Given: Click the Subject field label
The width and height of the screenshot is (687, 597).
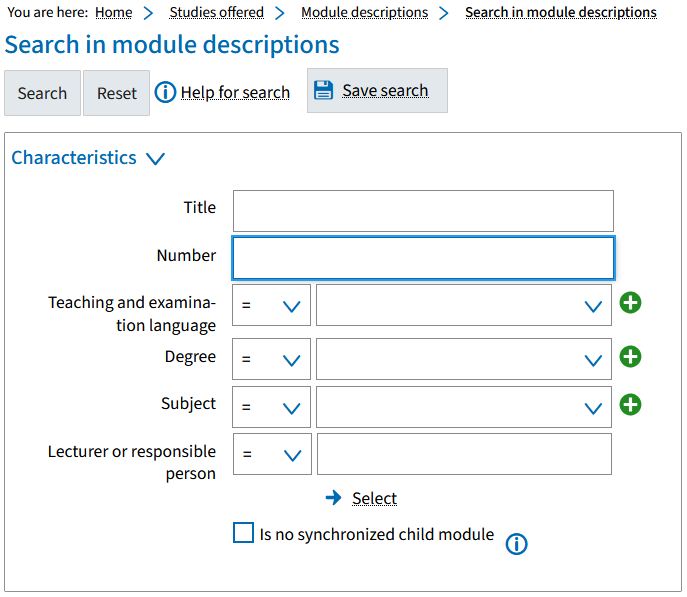Looking at the screenshot, I should point(188,403).
